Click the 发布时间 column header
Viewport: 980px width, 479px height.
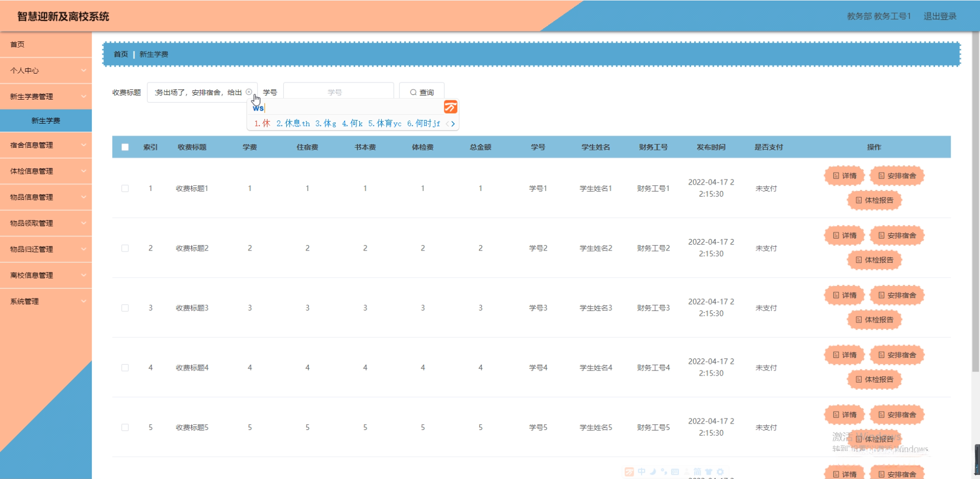711,147
